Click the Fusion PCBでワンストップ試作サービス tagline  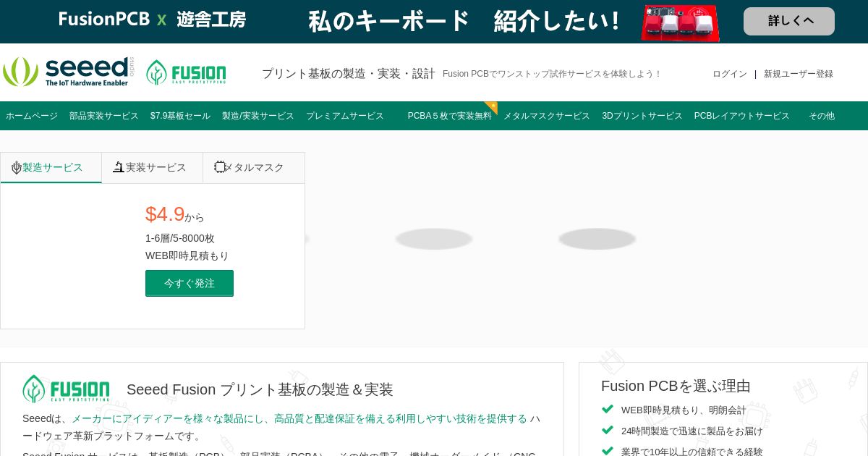pos(552,74)
